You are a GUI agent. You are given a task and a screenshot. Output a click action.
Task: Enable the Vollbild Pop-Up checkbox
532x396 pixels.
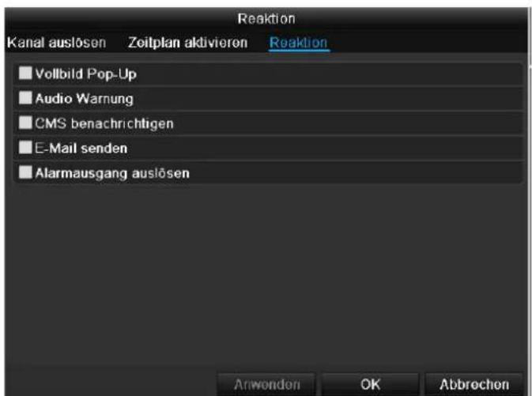[x=25, y=73]
